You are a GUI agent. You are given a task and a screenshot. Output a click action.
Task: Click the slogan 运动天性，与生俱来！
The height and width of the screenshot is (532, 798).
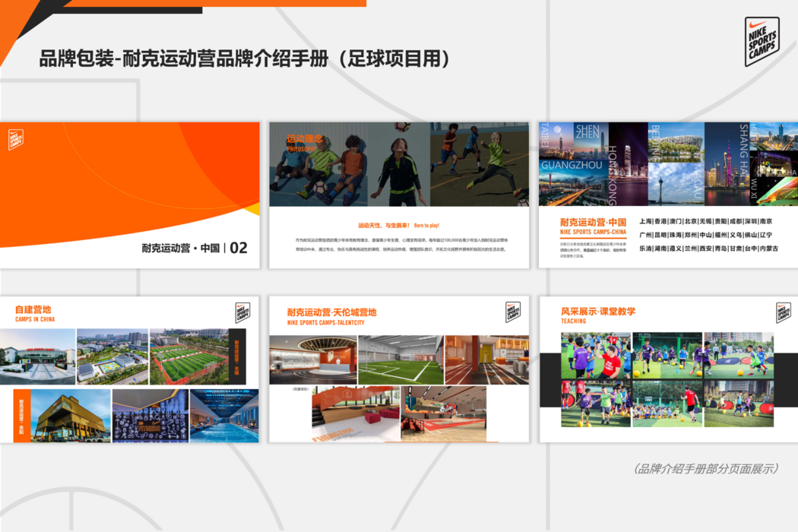pos(384,225)
